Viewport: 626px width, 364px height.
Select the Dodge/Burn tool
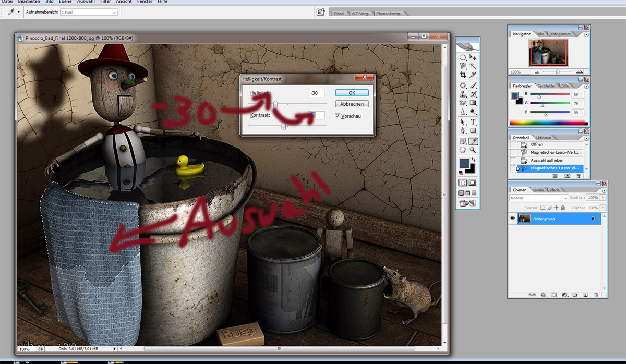tap(473, 111)
